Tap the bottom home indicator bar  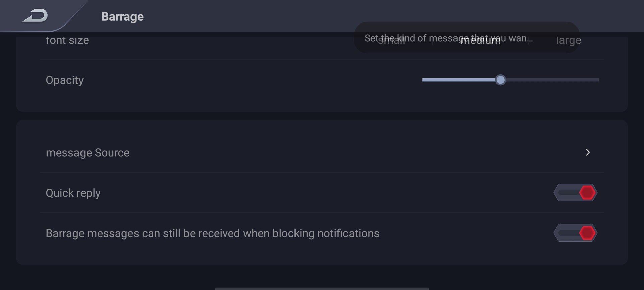click(x=322, y=288)
